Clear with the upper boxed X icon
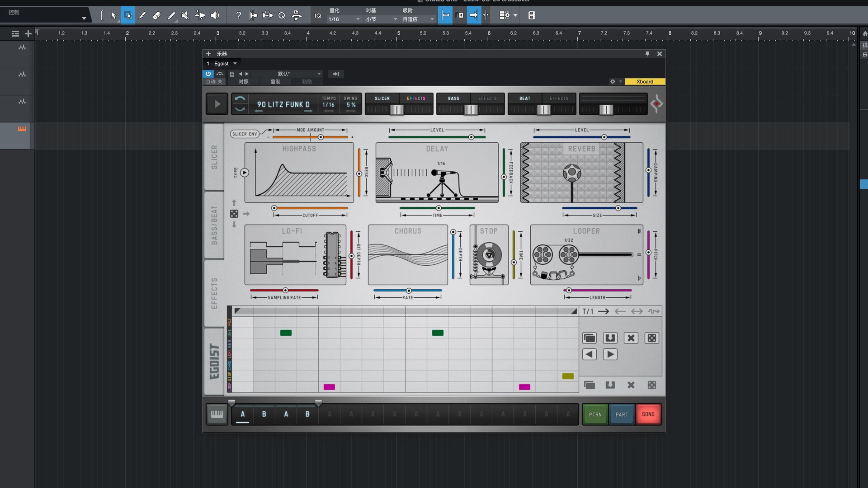 click(631, 338)
